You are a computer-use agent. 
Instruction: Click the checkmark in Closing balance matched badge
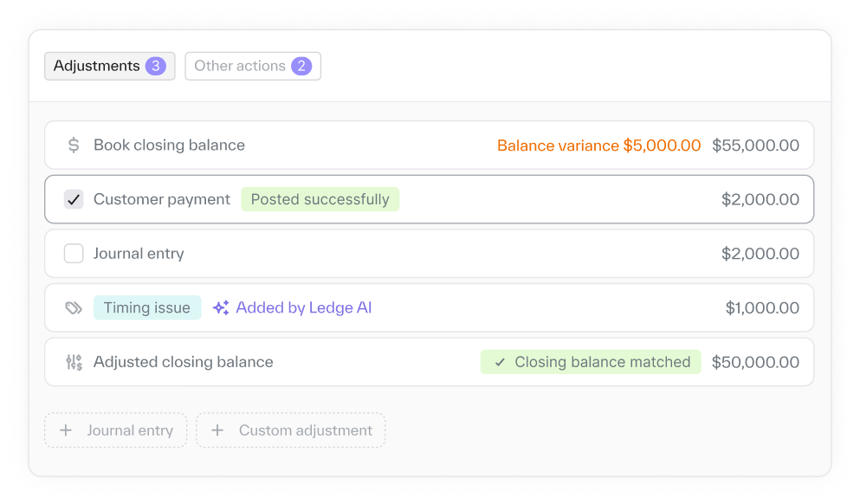pos(500,362)
